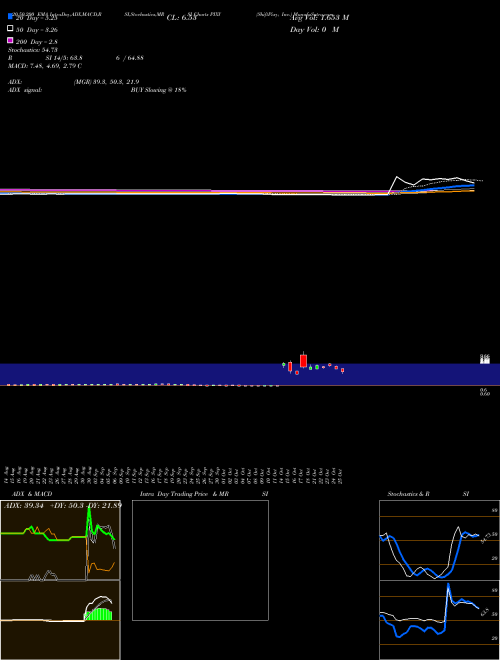Screen dimensions: 500x660
Task: Click the 'Stochastics & R' panel title
Action: [409, 494]
